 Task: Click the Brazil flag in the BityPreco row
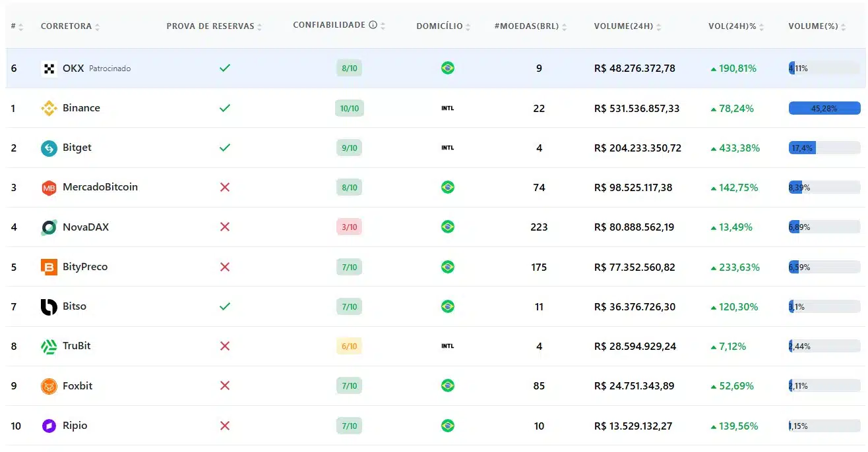[x=448, y=267]
